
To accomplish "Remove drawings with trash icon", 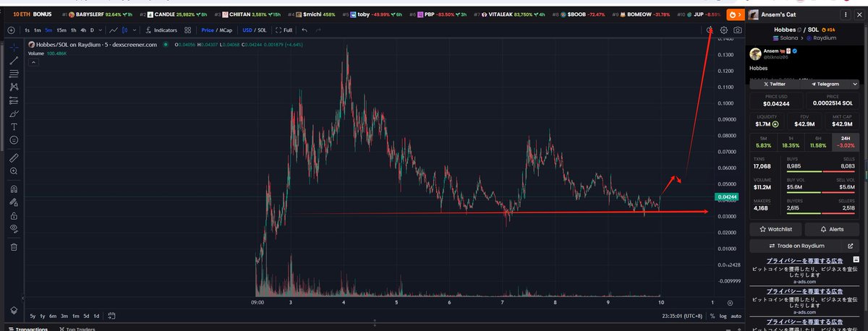I will click(x=13, y=246).
